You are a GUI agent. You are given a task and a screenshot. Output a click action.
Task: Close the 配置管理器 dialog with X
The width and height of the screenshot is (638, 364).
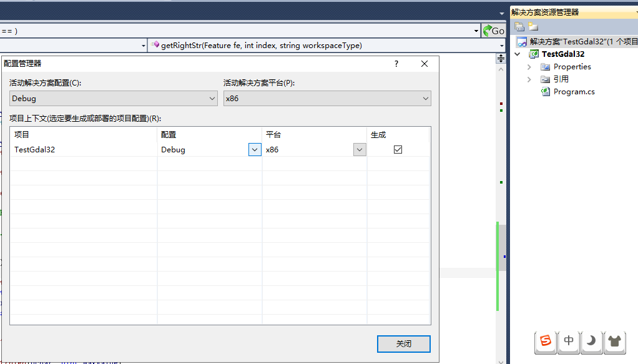click(x=425, y=64)
